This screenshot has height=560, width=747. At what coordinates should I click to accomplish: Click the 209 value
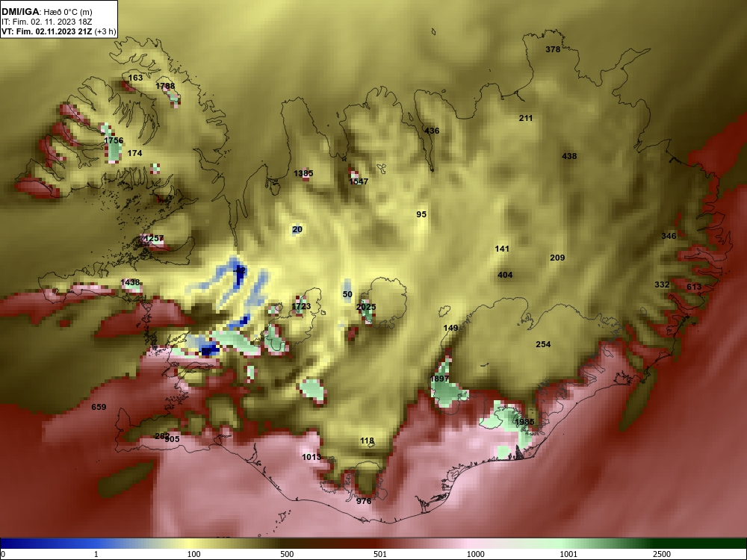[x=557, y=258]
